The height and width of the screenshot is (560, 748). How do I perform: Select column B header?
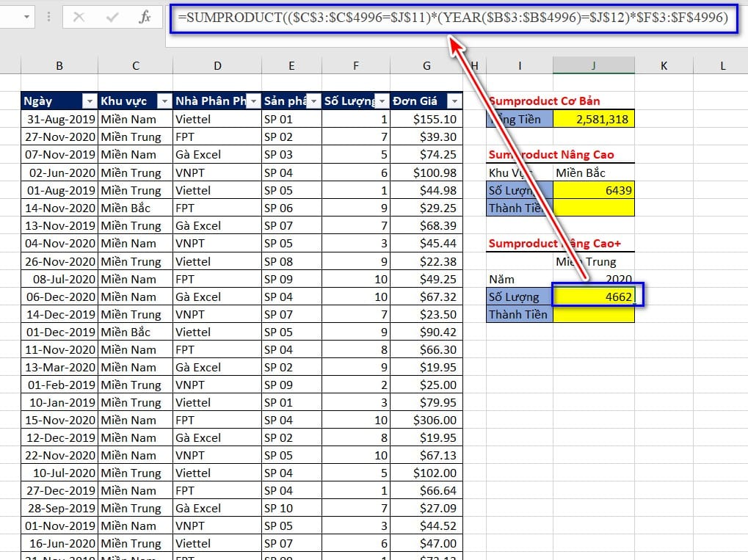coord(59,66)
